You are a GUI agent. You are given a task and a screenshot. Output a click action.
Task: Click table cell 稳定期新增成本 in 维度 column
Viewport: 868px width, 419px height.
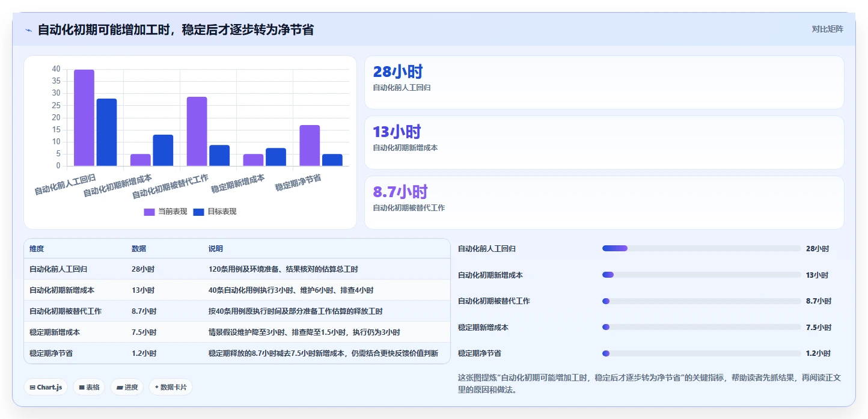click(x=55, y=332)
